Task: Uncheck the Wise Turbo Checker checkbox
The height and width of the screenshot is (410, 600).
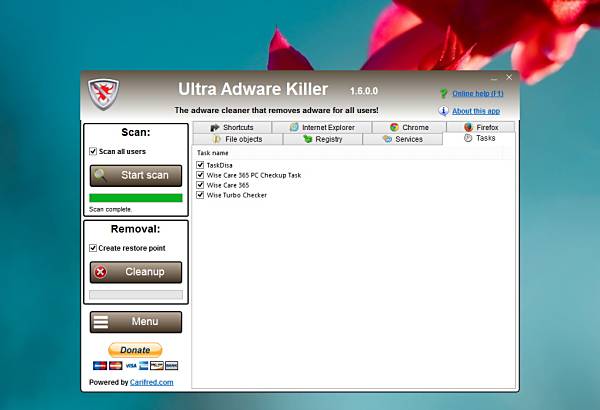Action: pos(200,195)
